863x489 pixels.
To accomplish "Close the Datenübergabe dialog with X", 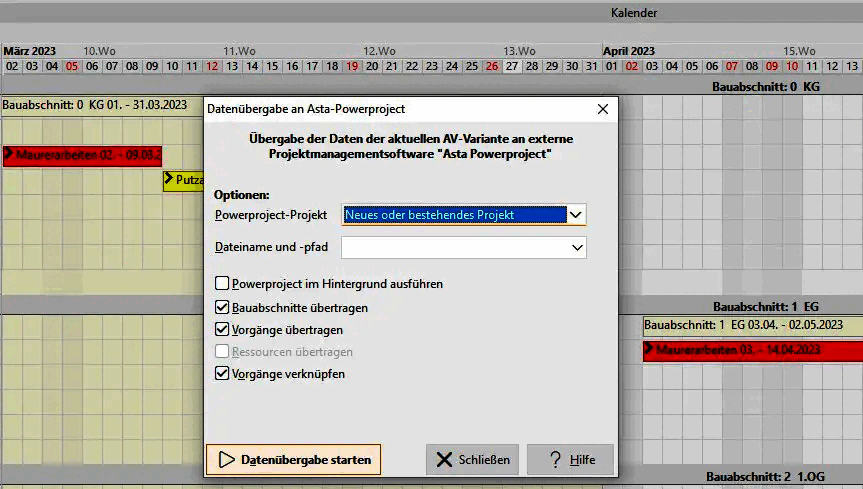I will pyautogui.click(x=603, y=109).
